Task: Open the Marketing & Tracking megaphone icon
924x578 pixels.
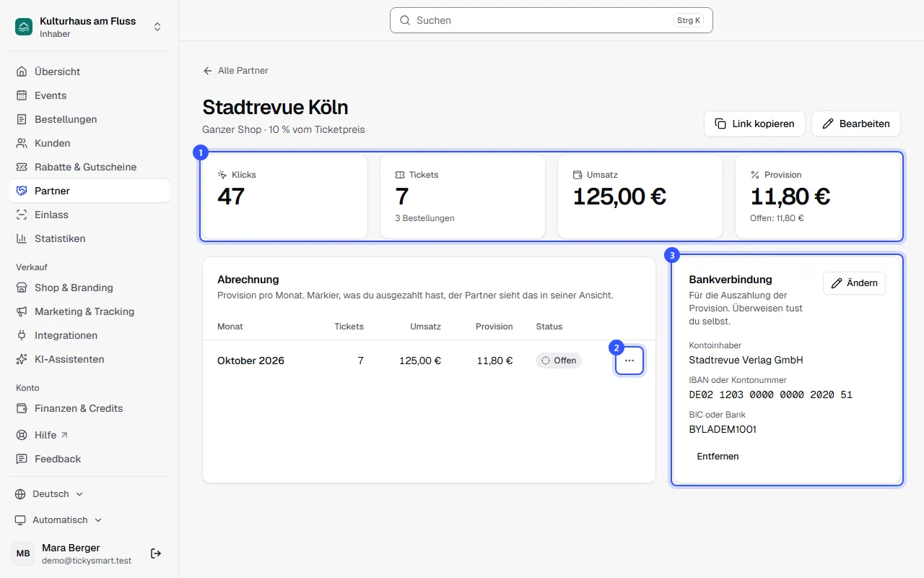Action: tap(22, 311)
